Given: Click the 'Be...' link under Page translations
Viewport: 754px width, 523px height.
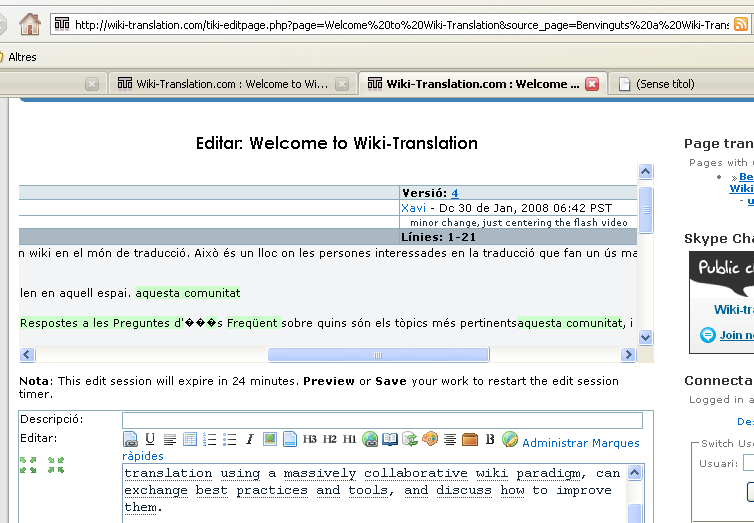Looking at the screenshot, I should click(746, 177).
